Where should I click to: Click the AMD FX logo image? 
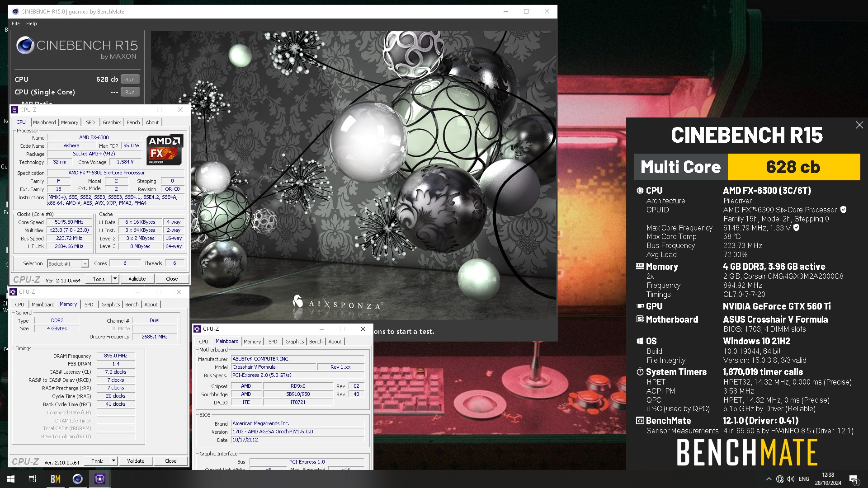coord(165,149)
